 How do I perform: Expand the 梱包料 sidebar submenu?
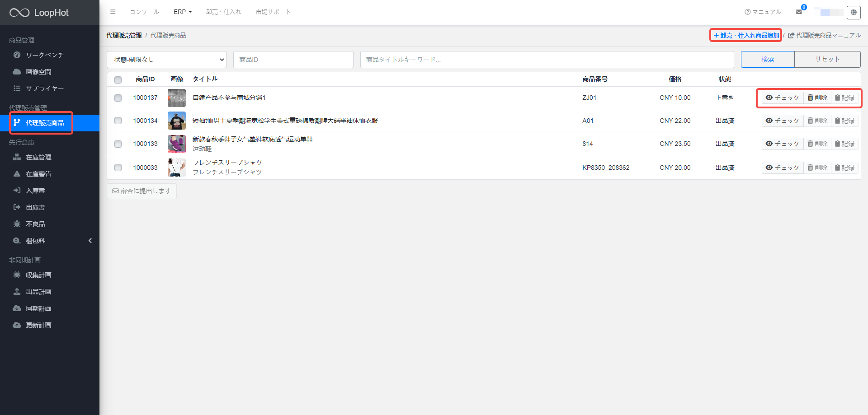point(50,241)
